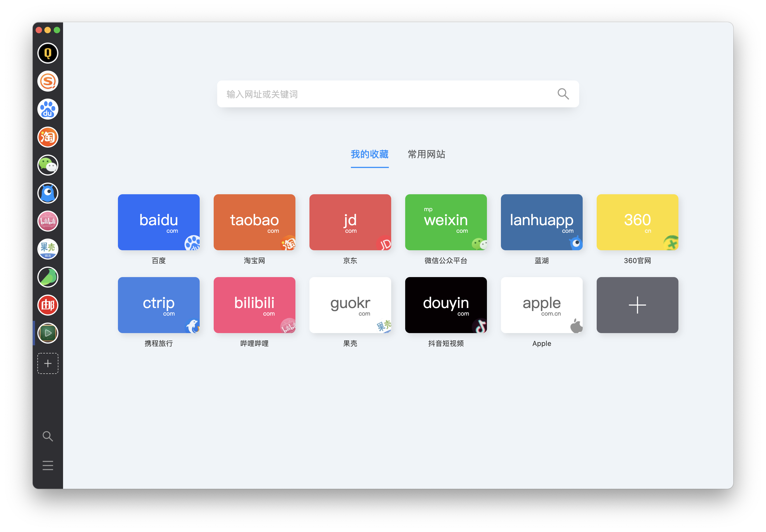Screen dimensions: 766x532
Task: Open the Taobao sidebar icon
Action: click(x=48, y=137)
